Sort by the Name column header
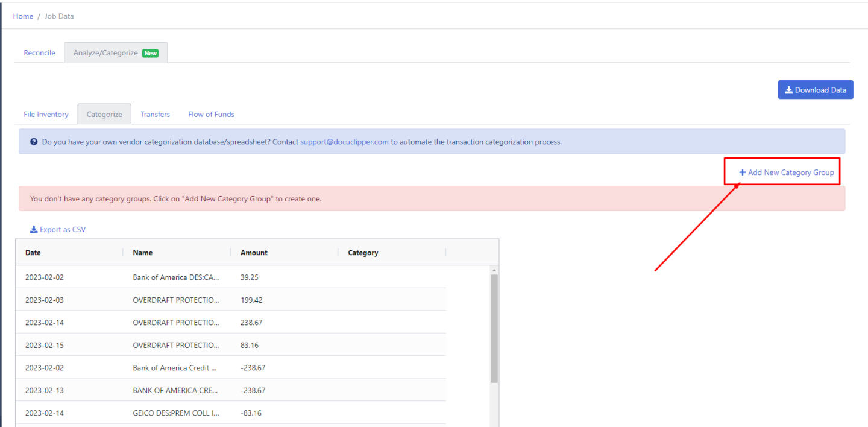 143,253
